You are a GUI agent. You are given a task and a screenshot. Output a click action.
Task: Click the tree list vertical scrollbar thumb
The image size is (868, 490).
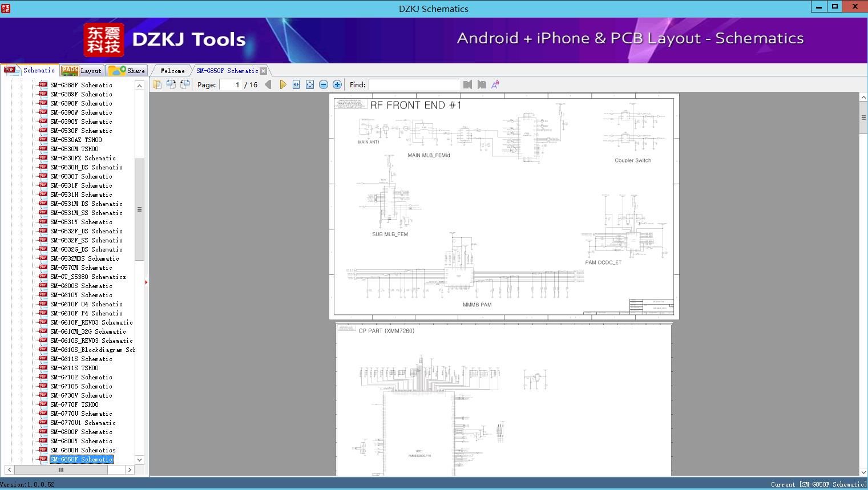(x=139, y=209)
